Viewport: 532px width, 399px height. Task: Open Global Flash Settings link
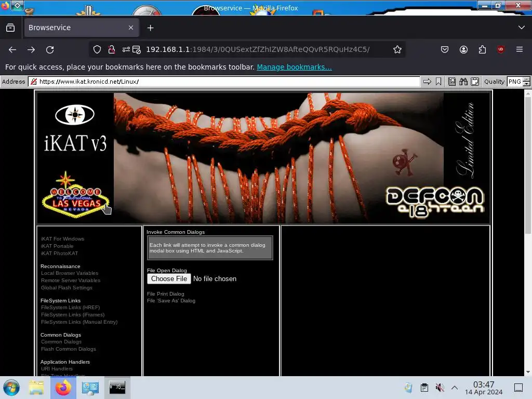66,287
